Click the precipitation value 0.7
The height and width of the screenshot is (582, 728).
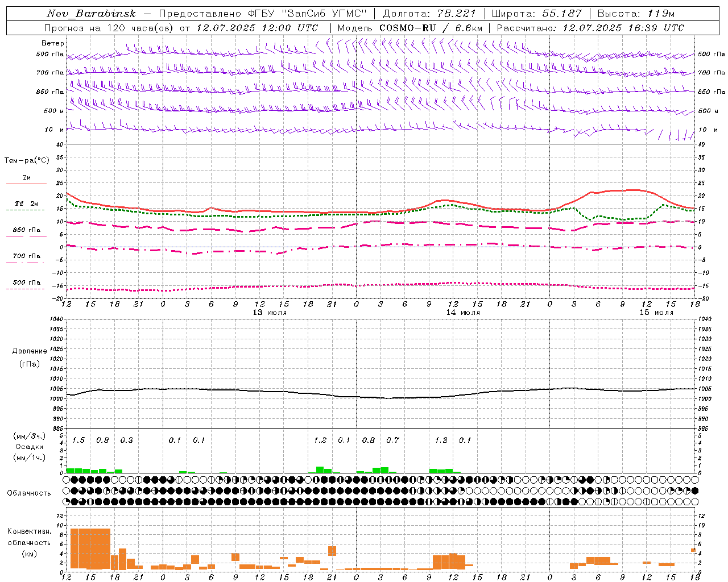(392, 440)
